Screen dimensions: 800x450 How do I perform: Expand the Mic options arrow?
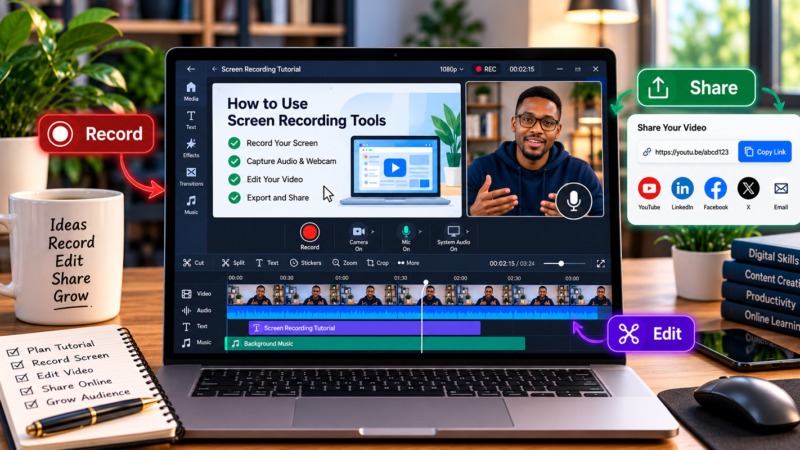[420, 232]
